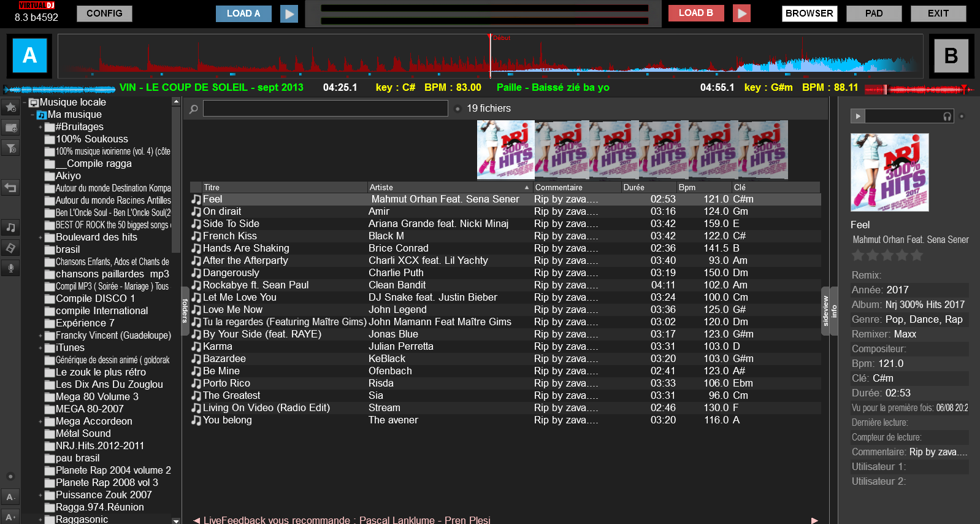Click the folder list scroll-up arrow
980x524 pixels.
coord(176,102)
